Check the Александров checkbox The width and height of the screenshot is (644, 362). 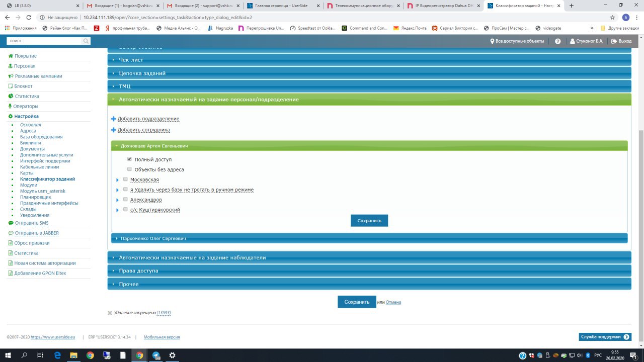click(125, 199)
